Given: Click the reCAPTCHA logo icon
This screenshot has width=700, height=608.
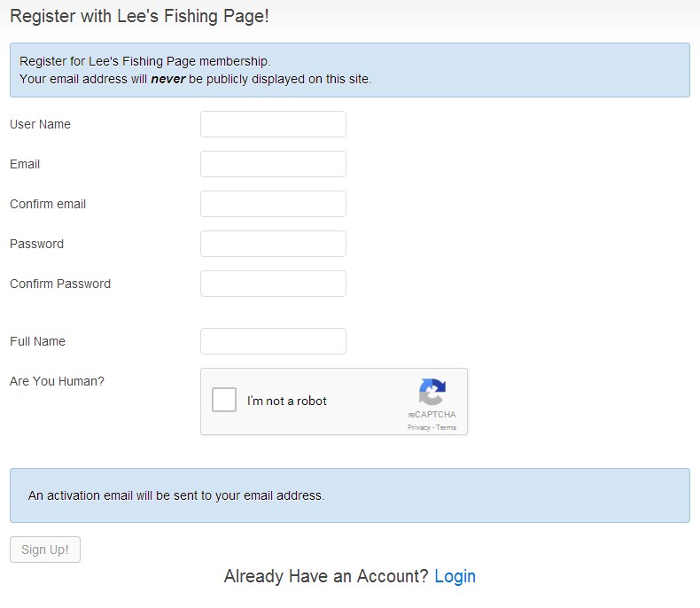Looking at the screenshot, I should click(x=432, y=392).
